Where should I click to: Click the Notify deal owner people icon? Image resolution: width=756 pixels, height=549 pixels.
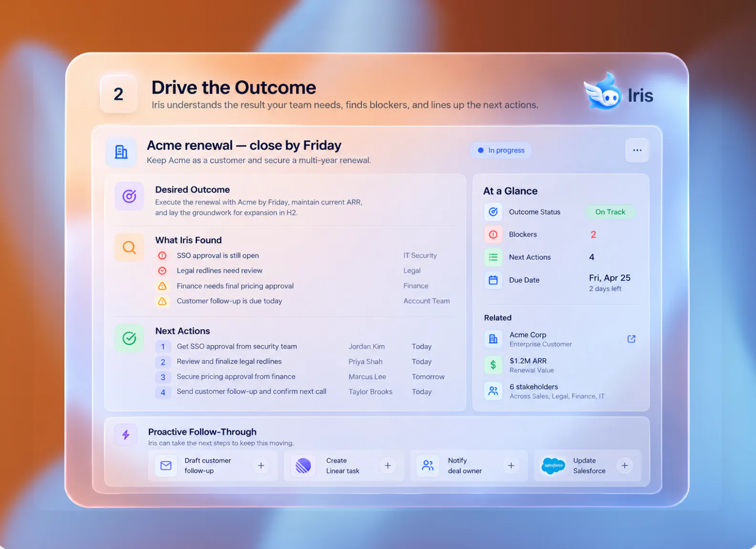(x=428, y=465)
